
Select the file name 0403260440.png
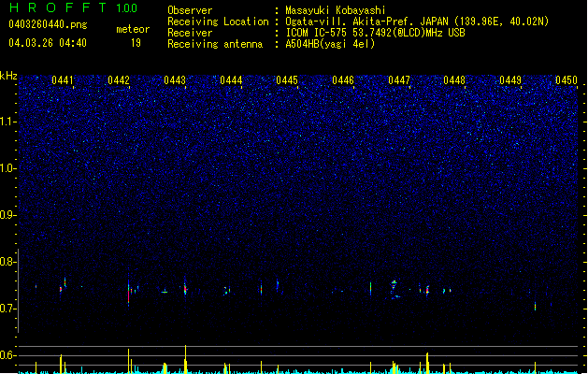coord(48,24)
